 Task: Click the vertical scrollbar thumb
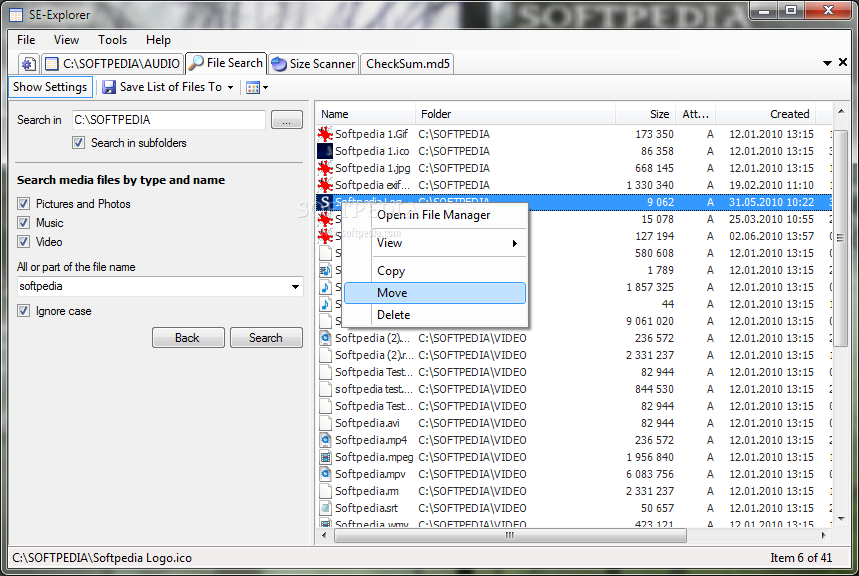(x=841, y=237)
